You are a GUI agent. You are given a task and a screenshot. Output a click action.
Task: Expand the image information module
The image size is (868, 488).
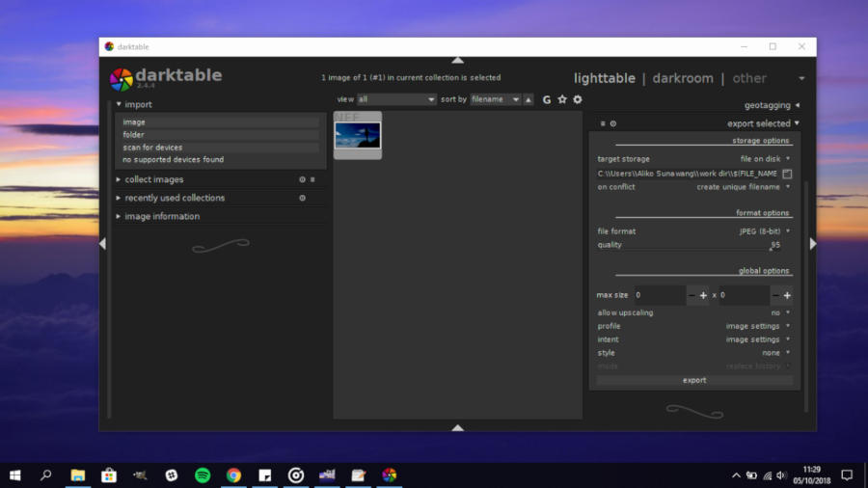click(x=162, y=216)
